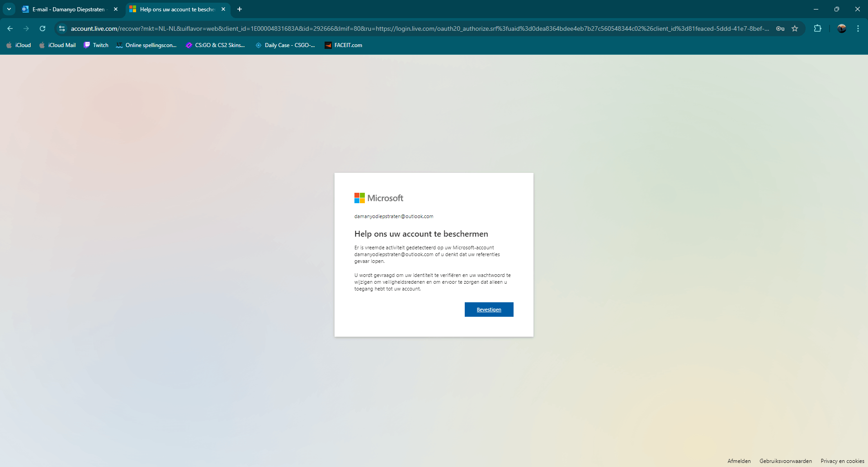Viewport: 868px width, 467px height.
Task: Minimize the browser window
Action: click(816, 9)
